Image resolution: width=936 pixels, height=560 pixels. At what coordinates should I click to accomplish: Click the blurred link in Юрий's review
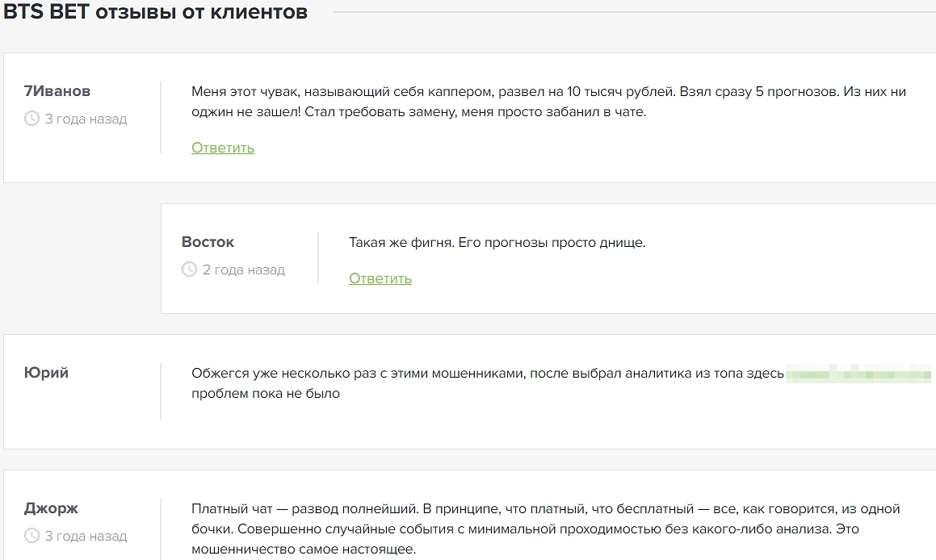(858, 374)
